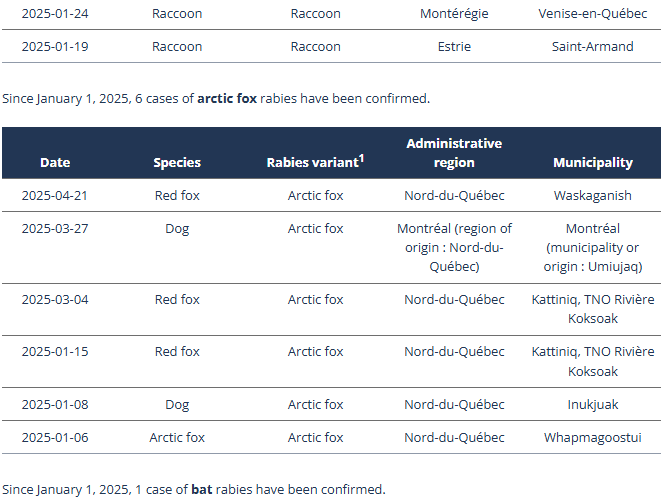This screenshot has height=504, width=661.
Task: Click the Estrie region cell
Action: pyautogui.click(x=454, y=46)
